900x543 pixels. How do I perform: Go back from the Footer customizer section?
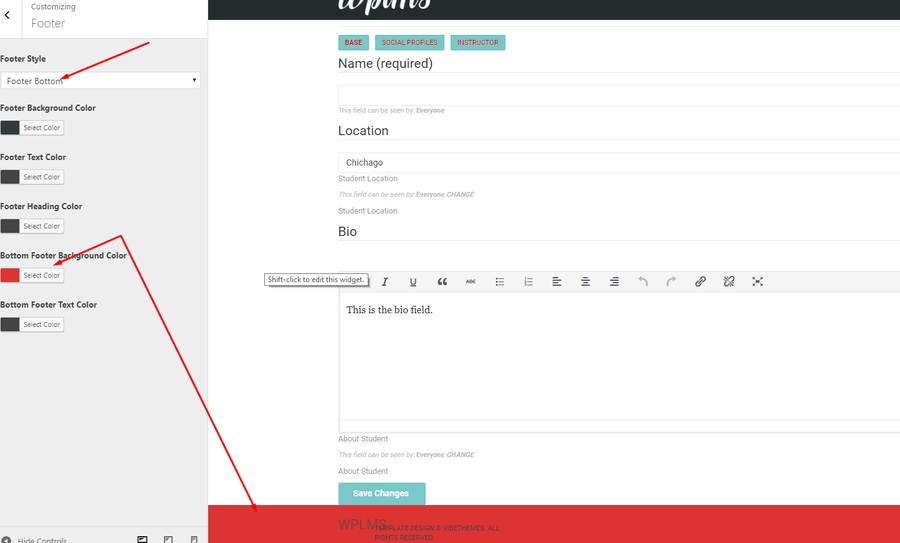(x=7, y=15)
